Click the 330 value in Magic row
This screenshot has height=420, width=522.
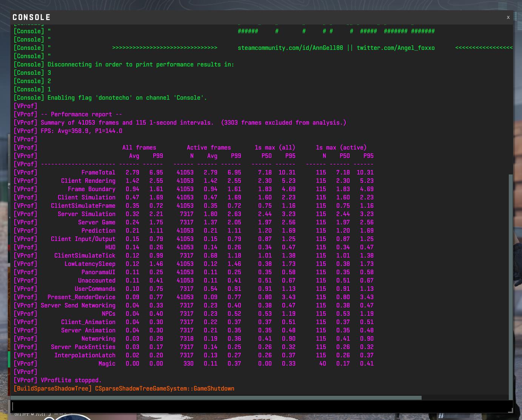pos(188,364)
